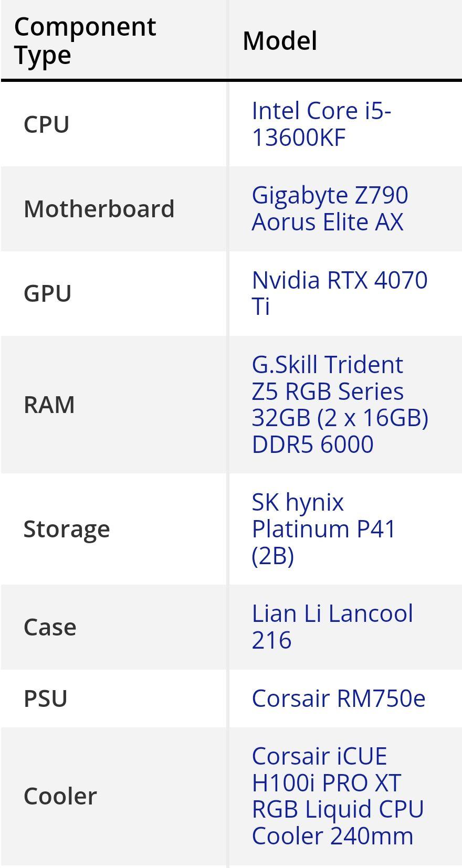Click the DDR5 6000 text in RAM link
The width and height of the screenshot is (462, 868).
[x=312, y=444]
